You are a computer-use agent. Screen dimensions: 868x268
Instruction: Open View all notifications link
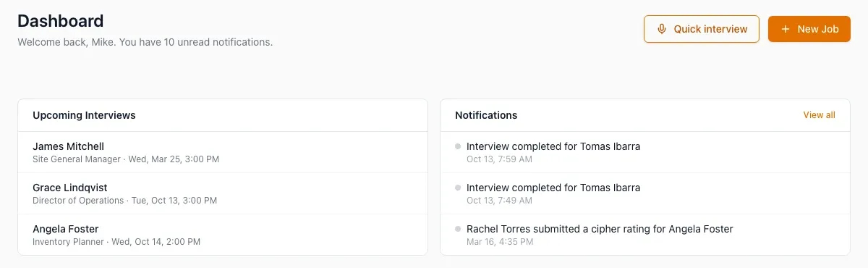pyautogui.click(x=819, y=115)
